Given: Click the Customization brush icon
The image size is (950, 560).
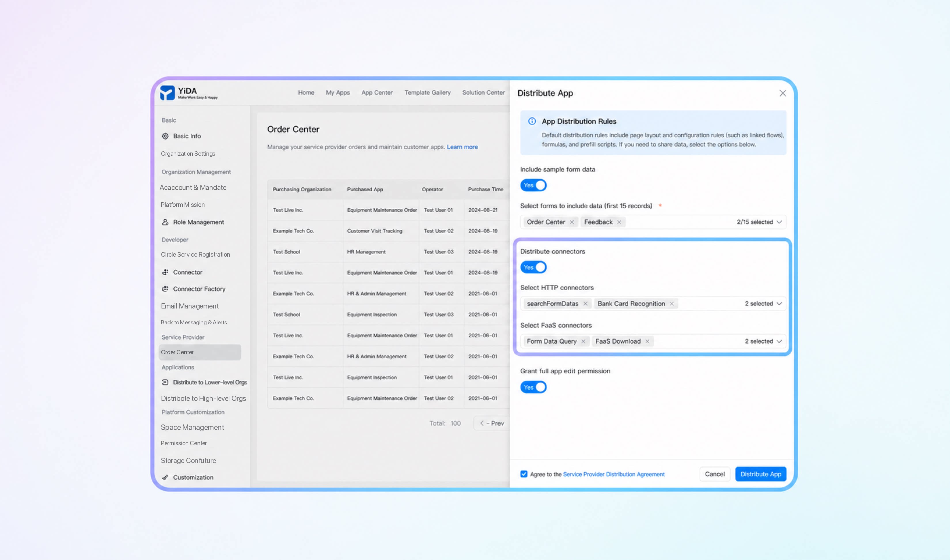Looking at the screenshot, I should [165, 477].
